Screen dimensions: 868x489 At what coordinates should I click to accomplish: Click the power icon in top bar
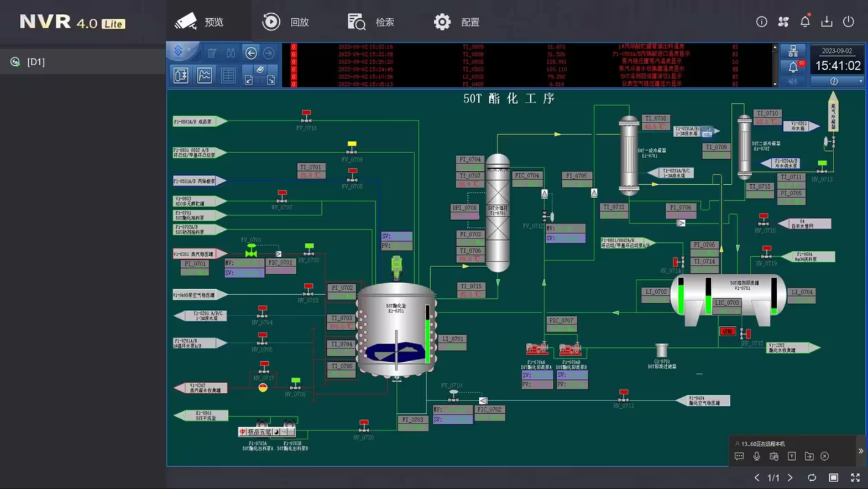pyautogui.click(x=849, y=22)
